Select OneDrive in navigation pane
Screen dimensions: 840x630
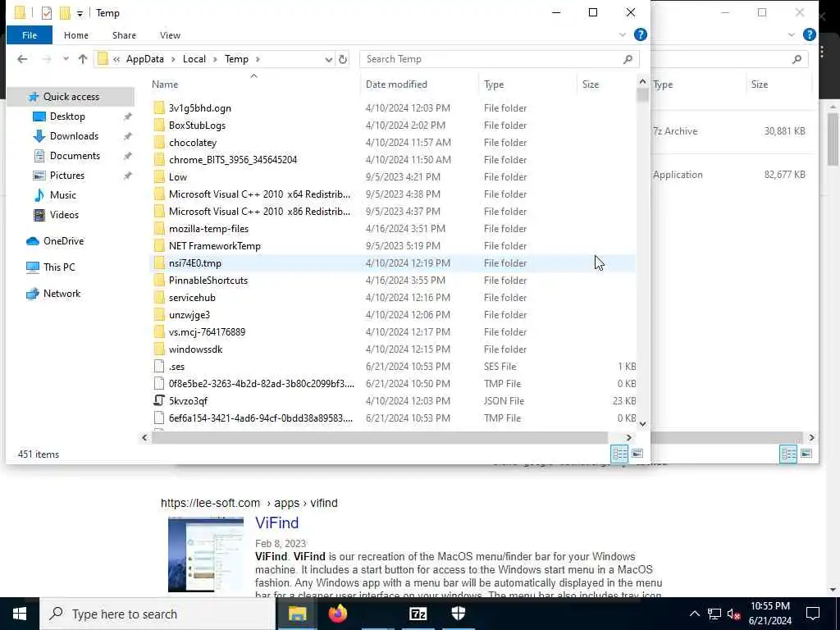[63, 241]
